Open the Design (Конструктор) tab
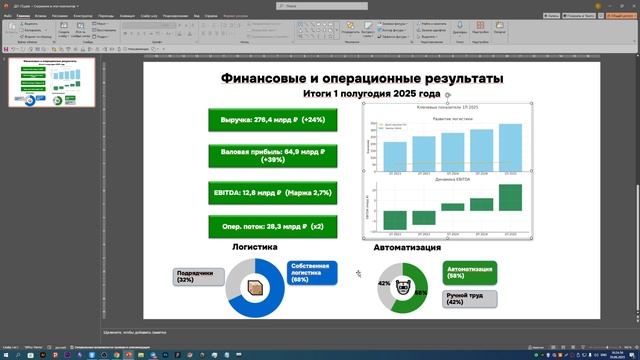 83,16
